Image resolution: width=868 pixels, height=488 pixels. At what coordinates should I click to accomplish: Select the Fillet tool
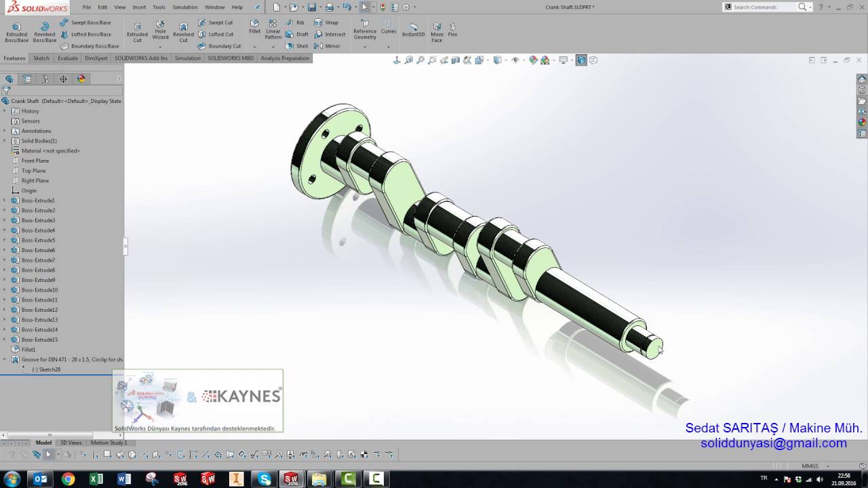click(254, 26)
